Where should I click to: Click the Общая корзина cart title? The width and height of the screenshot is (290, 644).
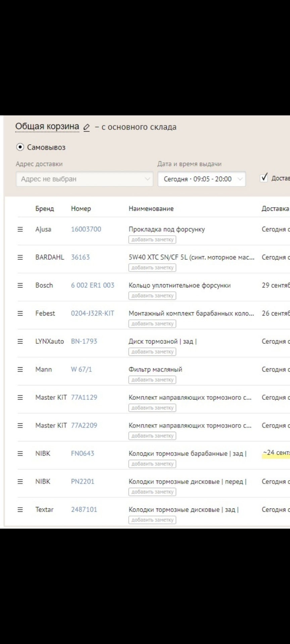click(x=47, y=127)
